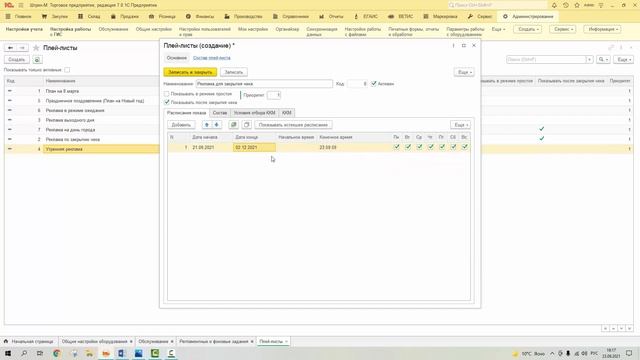Open the Закупки cart section
The width and height of the screenshot is (640, 360).
55,17
